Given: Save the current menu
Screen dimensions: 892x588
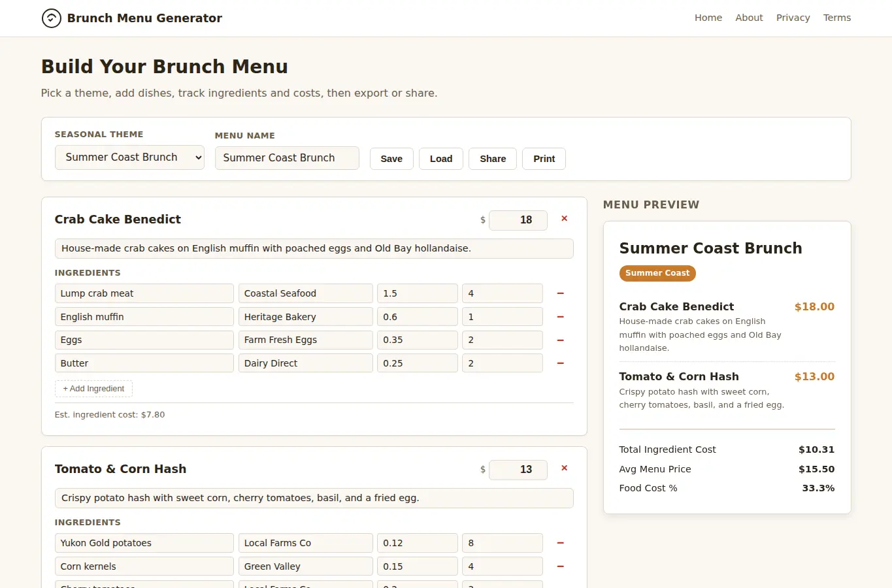Looking at the screenshot, I should coord(391,159).
